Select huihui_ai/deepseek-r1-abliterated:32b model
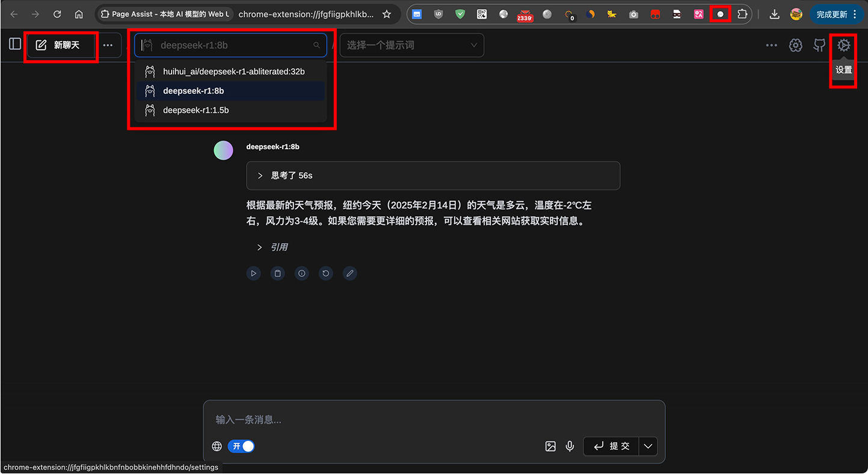The width and height of the screenshot is (868, 474). (x=230, y=72)
